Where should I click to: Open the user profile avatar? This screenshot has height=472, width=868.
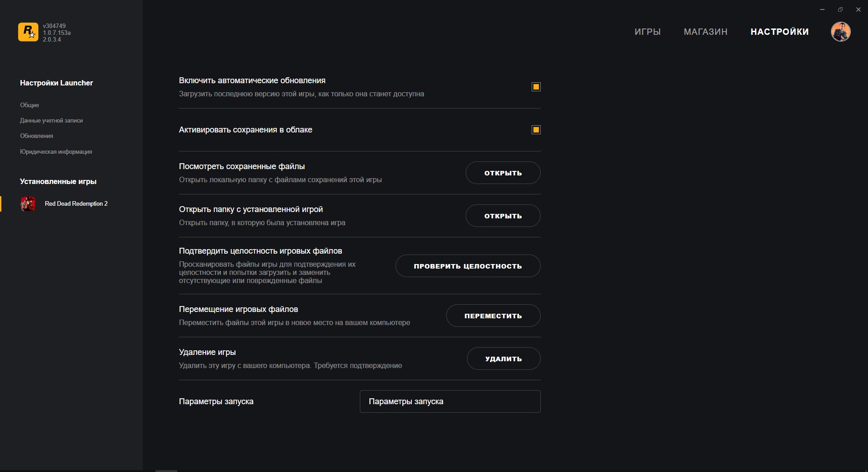pyautogui.click(x=840, y=32)
